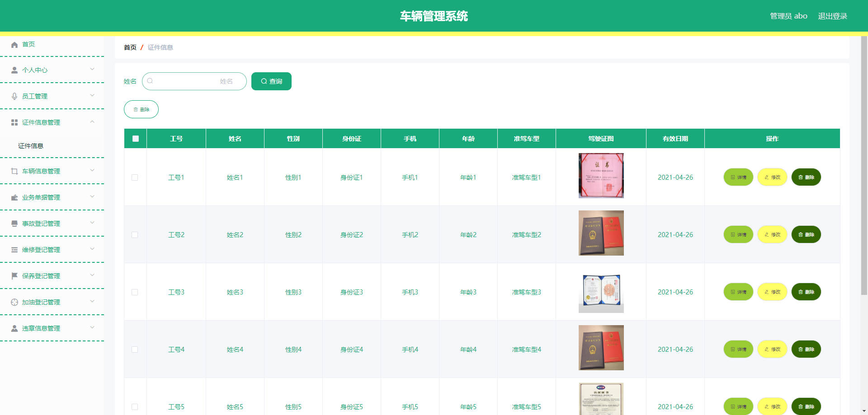Click the 有效日期 column header
Viewport: 868px width, 415px height.
(675, 139)
